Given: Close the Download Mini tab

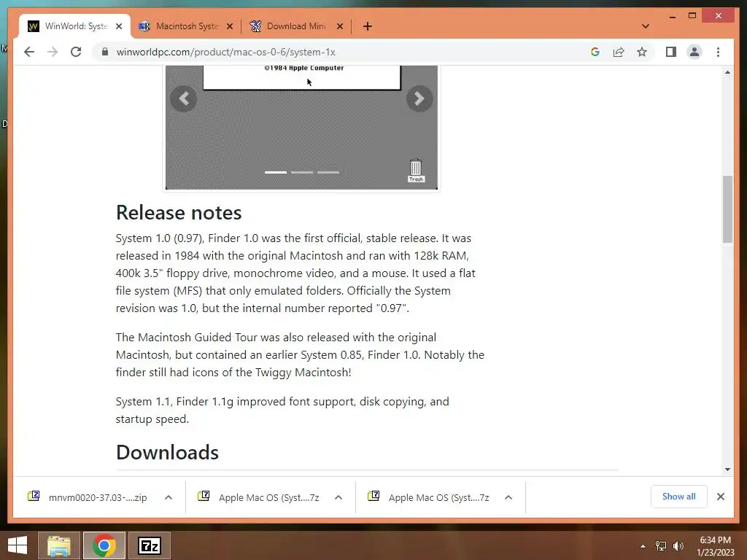Looking at the screenshot, I should (340, 26).
